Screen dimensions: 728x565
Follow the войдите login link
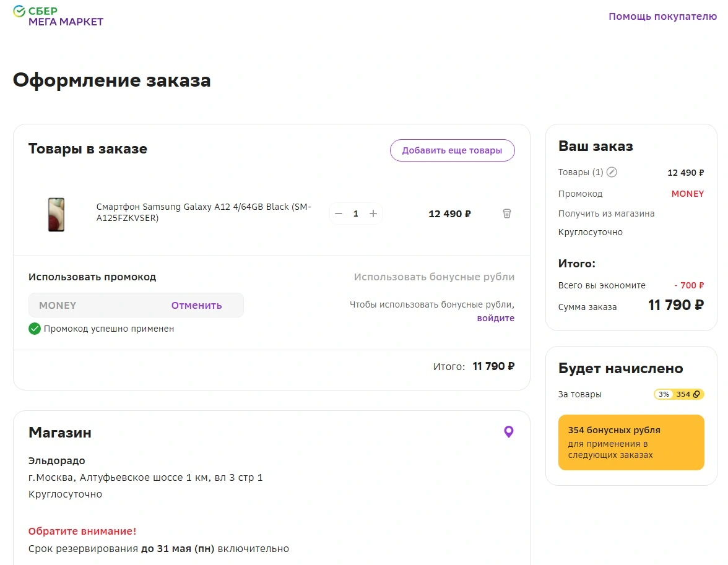tap(495, 318)
